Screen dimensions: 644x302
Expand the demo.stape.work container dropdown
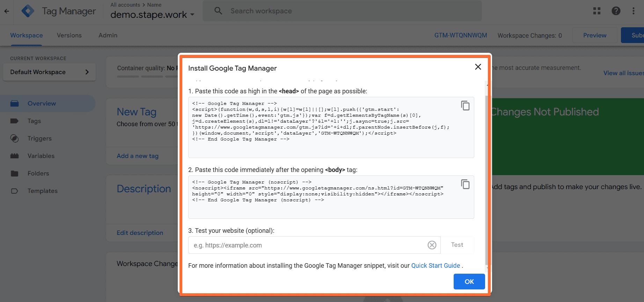(192, 15)
